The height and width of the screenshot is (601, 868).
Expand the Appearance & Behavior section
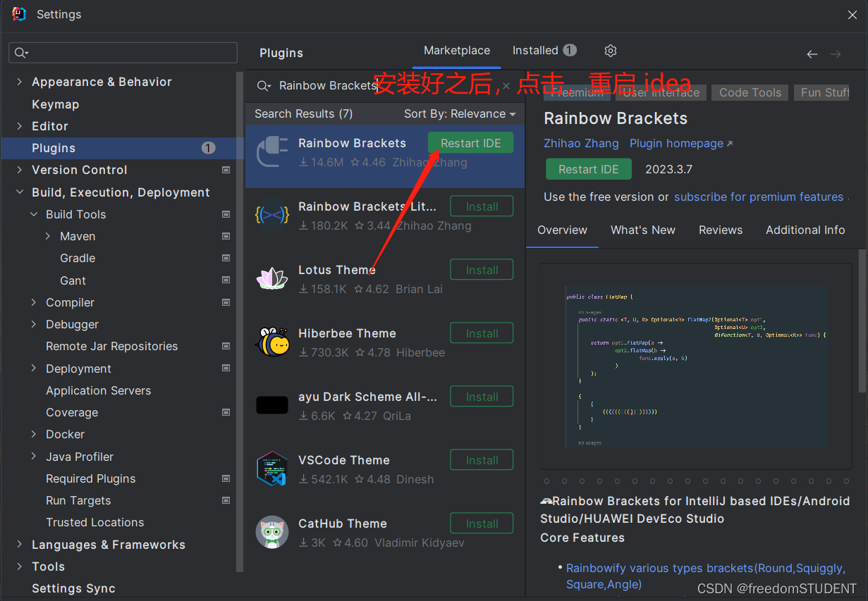pyautogui.click(x=19, y=82)
